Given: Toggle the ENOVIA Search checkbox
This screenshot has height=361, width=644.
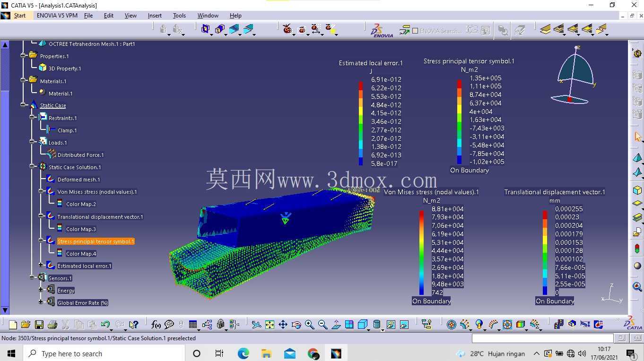Looking at the screenshot, I should pyautogui.click(x=415, y=31).
